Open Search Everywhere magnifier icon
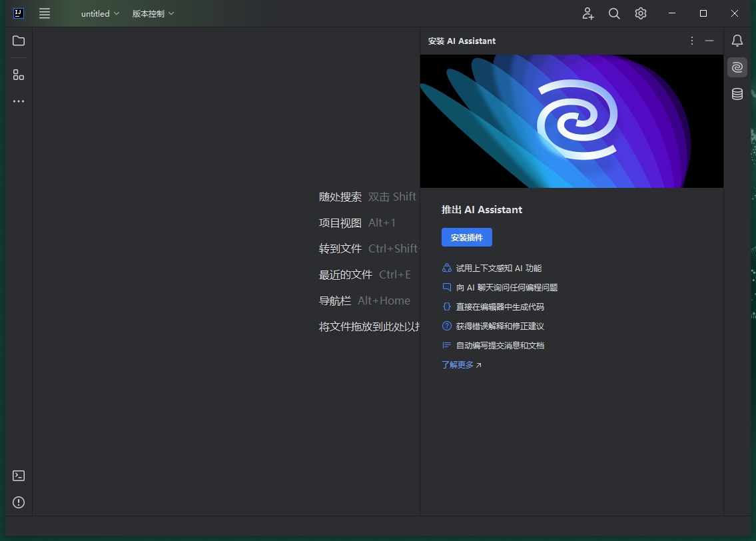756x541 pixels. pyautogui.click(x=613, y=13)
